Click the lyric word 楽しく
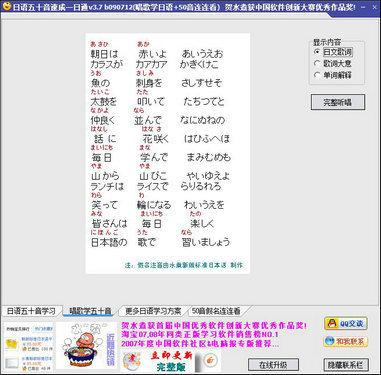 click(x=202, y=224)
